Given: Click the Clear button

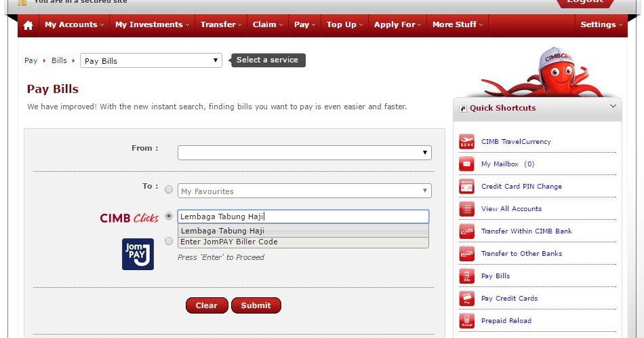Looking at the screenshot, I should tap(207, 305).
